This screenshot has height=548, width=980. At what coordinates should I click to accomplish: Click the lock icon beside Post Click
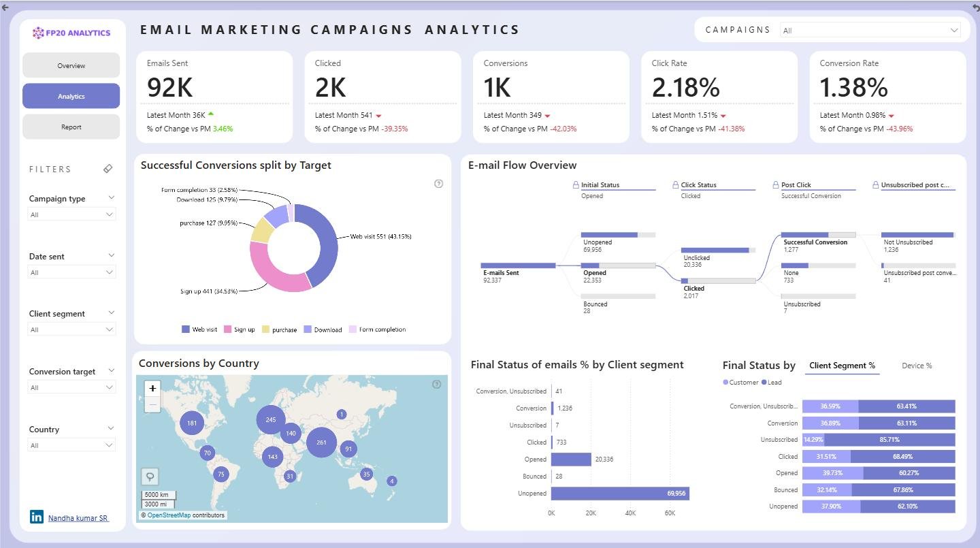pyautogui.click(x=776, y=184)
